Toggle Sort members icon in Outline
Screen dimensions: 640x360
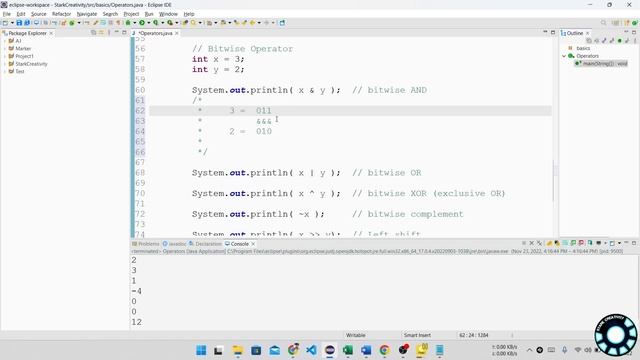point(597,40)
